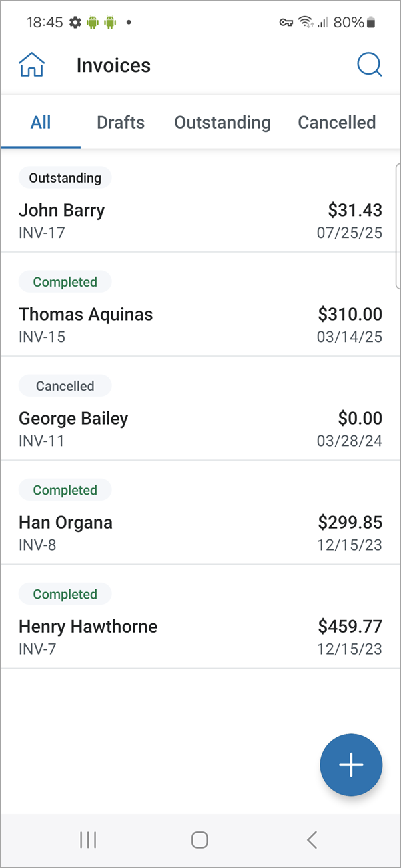Tap the Wi-Fi icon in the status bar
The image size is (401, 868).
(x=305, y=21)
